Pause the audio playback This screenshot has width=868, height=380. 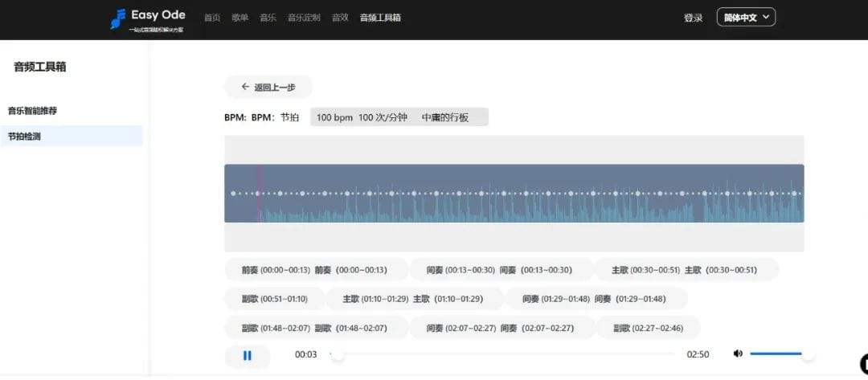click(x=248, y=355)
